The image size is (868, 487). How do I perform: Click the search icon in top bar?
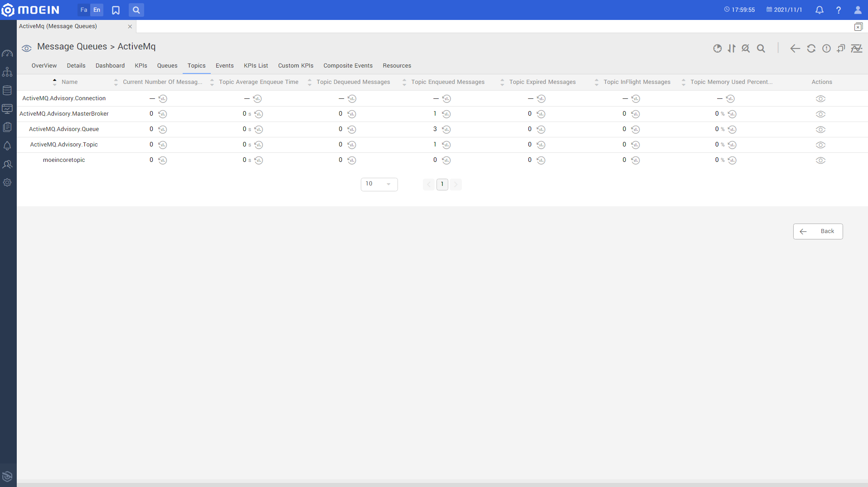point(136,10)
